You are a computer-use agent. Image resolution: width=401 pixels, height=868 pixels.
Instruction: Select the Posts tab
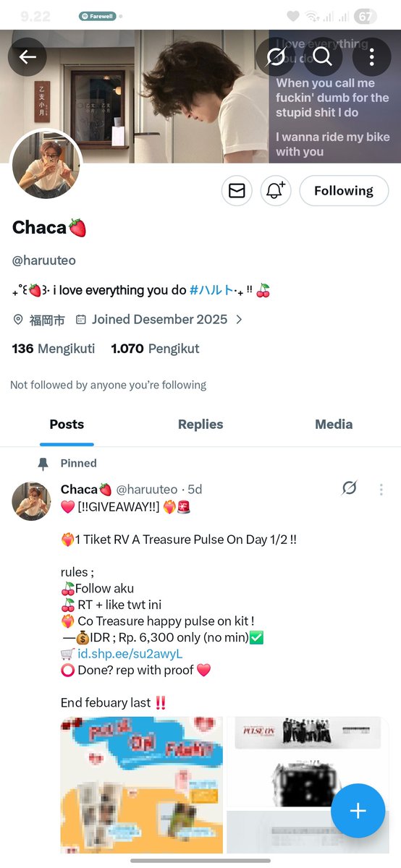pyautogui.click(x=67, y=425)
